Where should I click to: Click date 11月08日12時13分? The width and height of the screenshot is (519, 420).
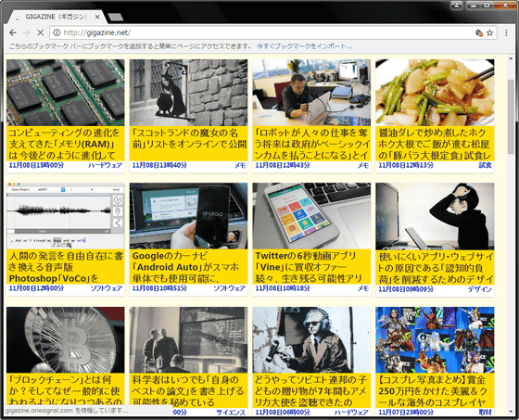pyautogui.click(x=406, y=165)
